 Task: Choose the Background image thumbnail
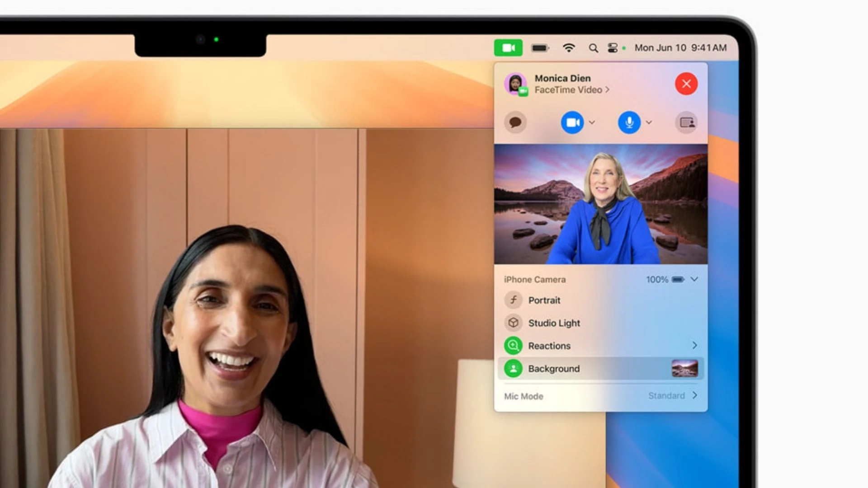(684, 368)
